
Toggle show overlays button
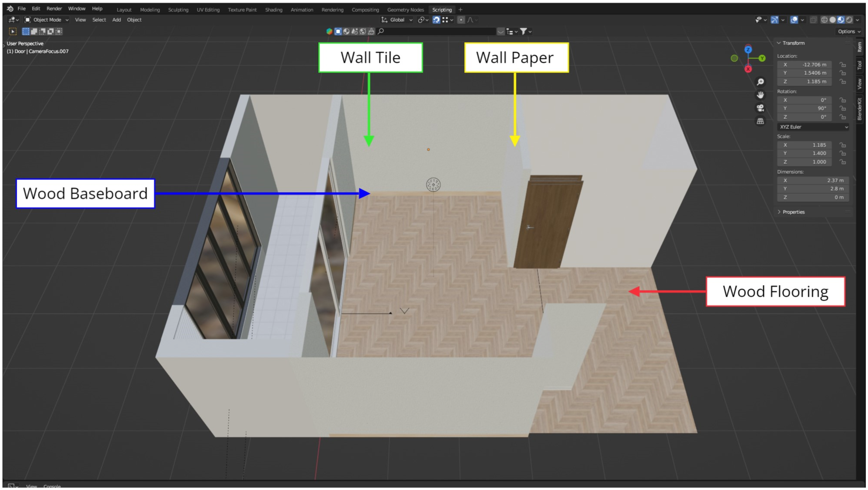[x=794, y=20]
